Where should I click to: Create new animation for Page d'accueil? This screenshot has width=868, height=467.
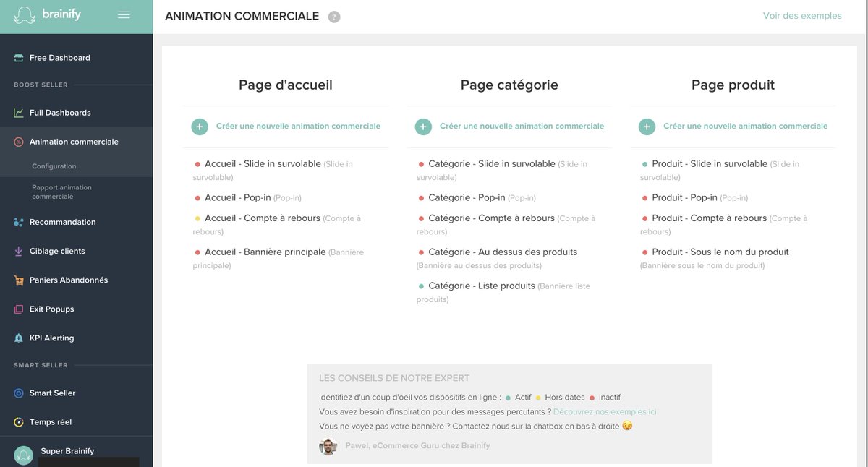298,126
